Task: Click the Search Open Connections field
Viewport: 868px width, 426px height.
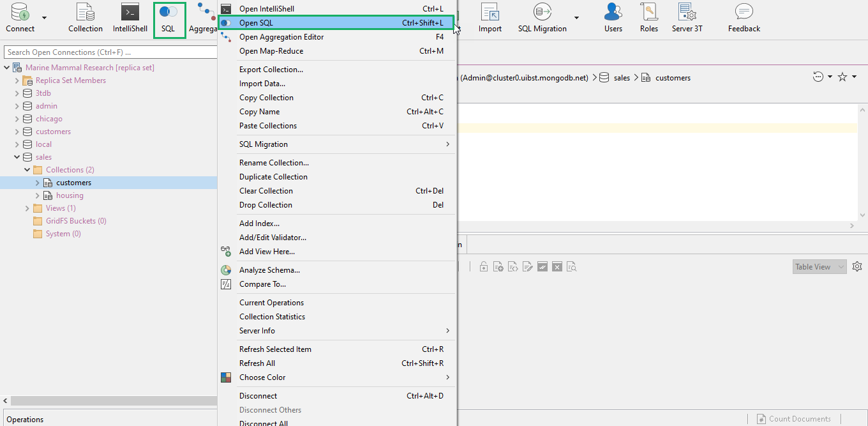Action: (x=110, y=52)
